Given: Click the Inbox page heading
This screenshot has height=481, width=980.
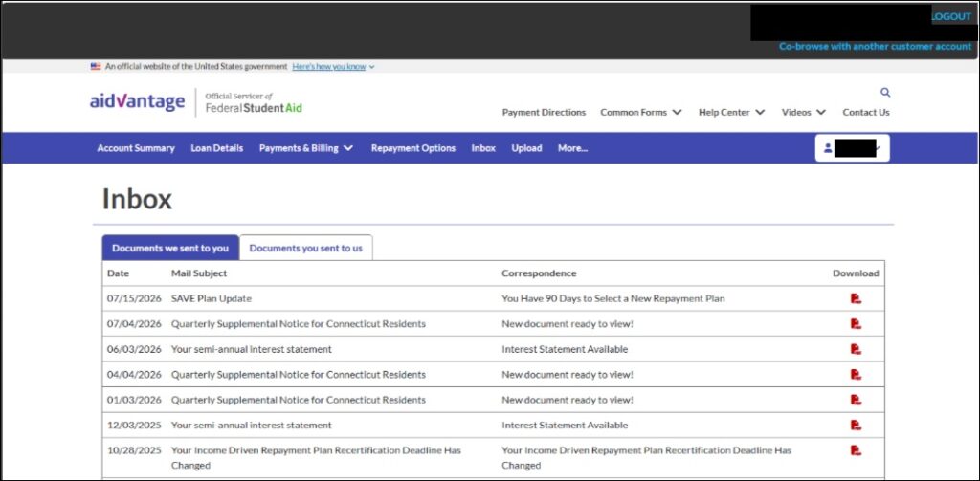Looking at the screenshot, I should point(137,199).
